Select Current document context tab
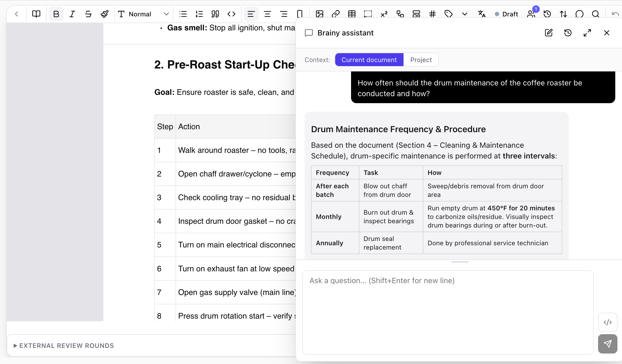 (369, 60)
